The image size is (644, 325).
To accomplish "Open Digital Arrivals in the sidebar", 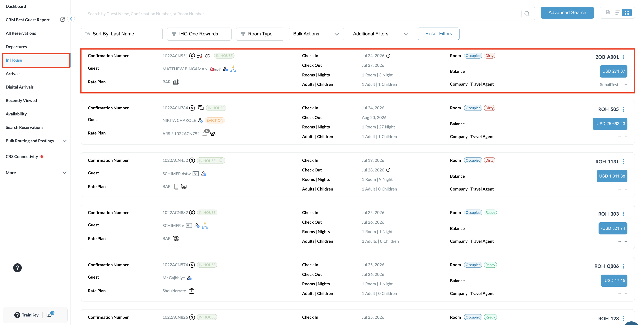I will [x=19, y=87].
